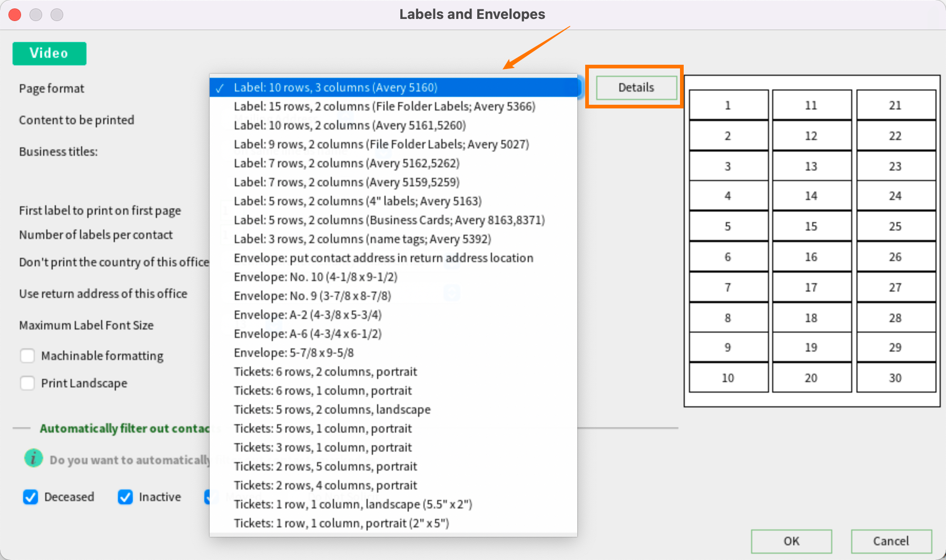The height and width of the screenshot is (560, 946).
Task: Click the red close window button
Action: [15, 15]
